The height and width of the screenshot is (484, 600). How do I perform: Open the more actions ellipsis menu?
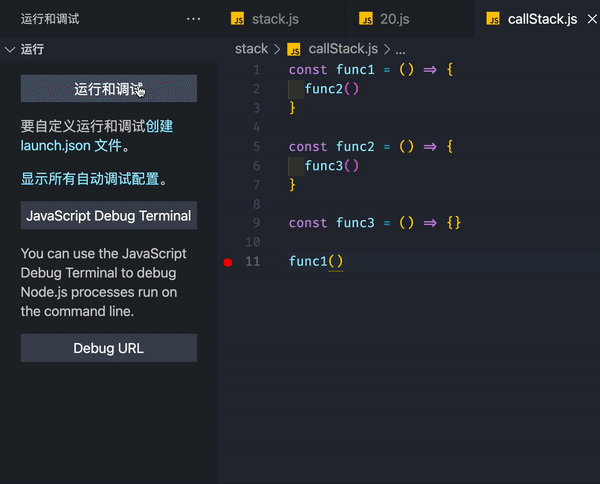[193, 19]
